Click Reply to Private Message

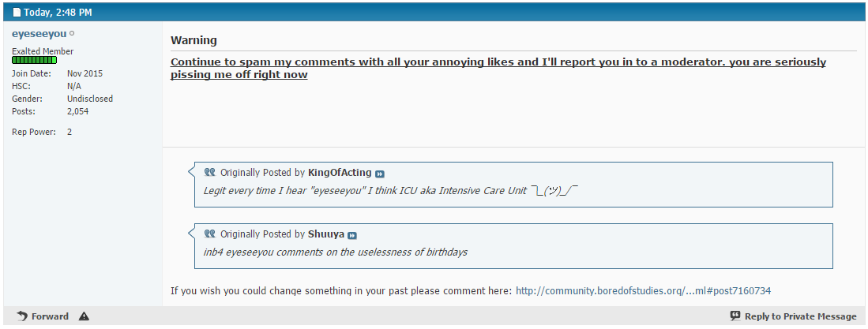[x=800, y=316]
